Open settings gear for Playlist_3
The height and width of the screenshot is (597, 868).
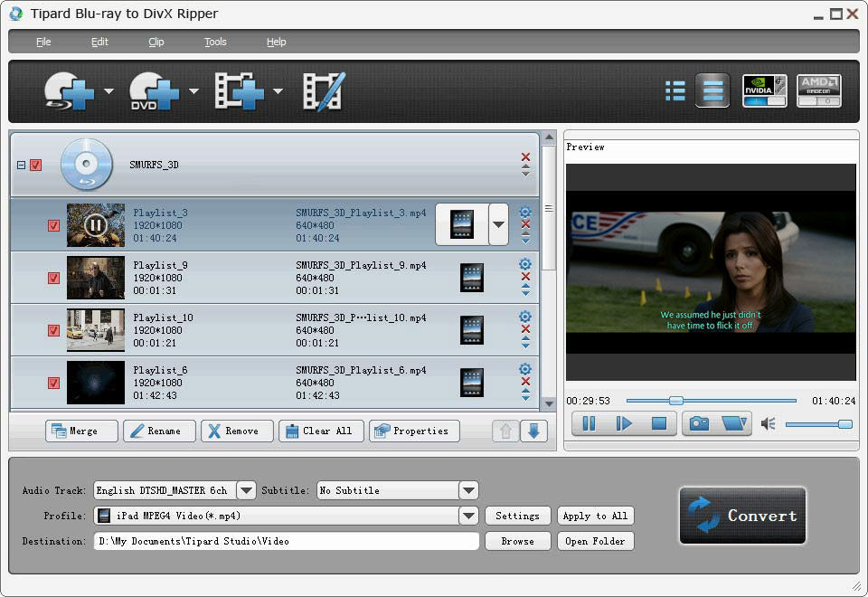525,212
